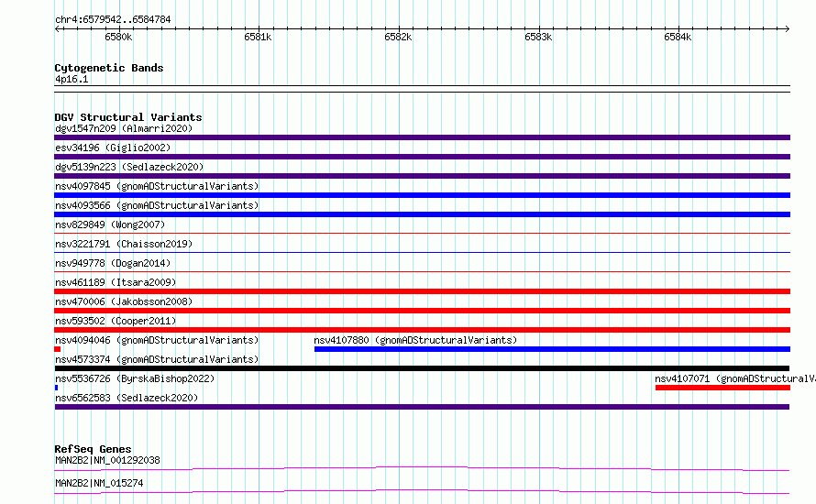Select the purple bar for dgv1547n209
This screenshot has width=816, height=504.
[422, 137]
